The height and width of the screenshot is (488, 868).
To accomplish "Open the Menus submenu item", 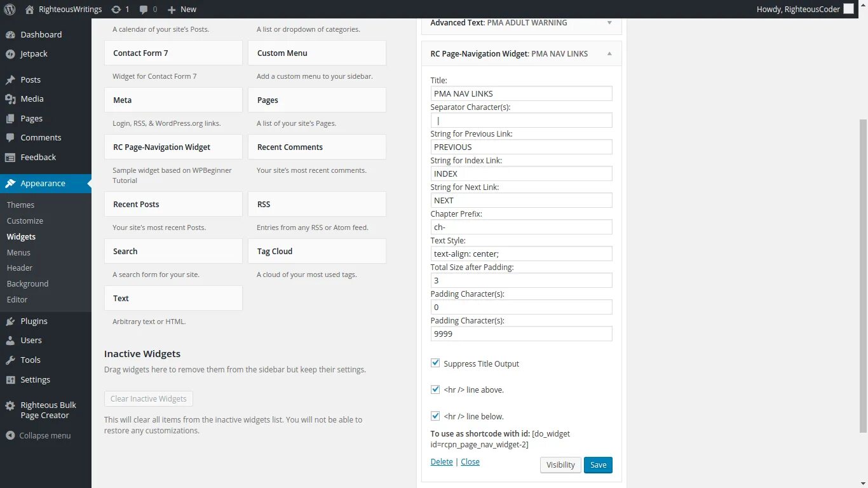I will pos(18,252).
